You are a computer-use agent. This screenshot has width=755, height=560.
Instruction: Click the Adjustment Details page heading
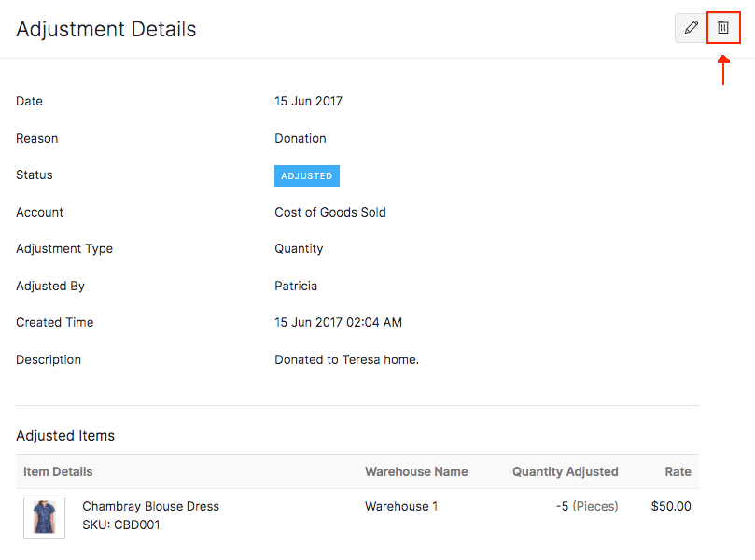106,29
